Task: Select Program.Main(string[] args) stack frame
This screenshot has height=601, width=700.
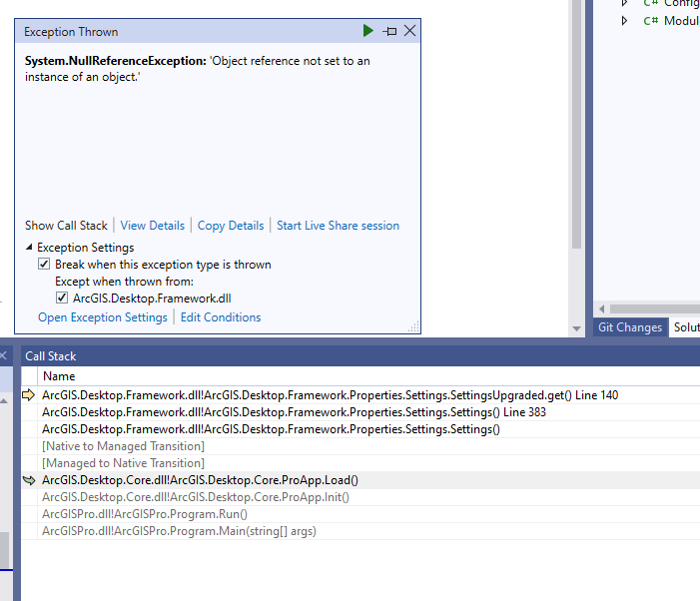Action: tap(179, 531)
